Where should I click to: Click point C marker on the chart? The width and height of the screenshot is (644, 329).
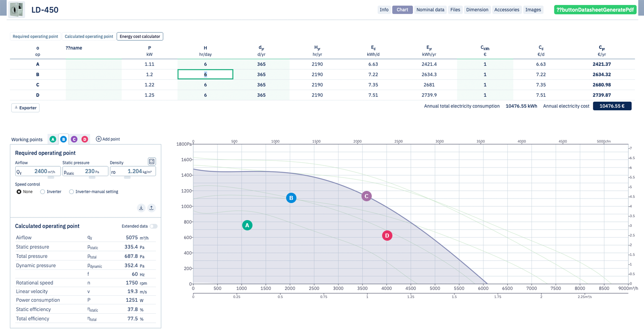coord(366,196)
